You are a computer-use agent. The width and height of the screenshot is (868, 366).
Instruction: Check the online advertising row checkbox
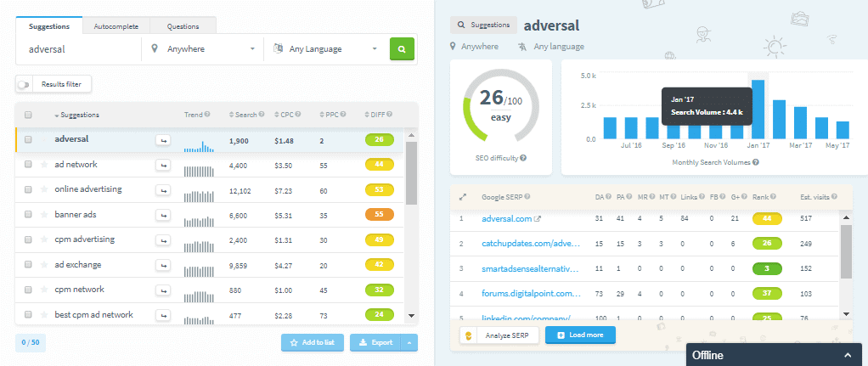pos(28,189)
